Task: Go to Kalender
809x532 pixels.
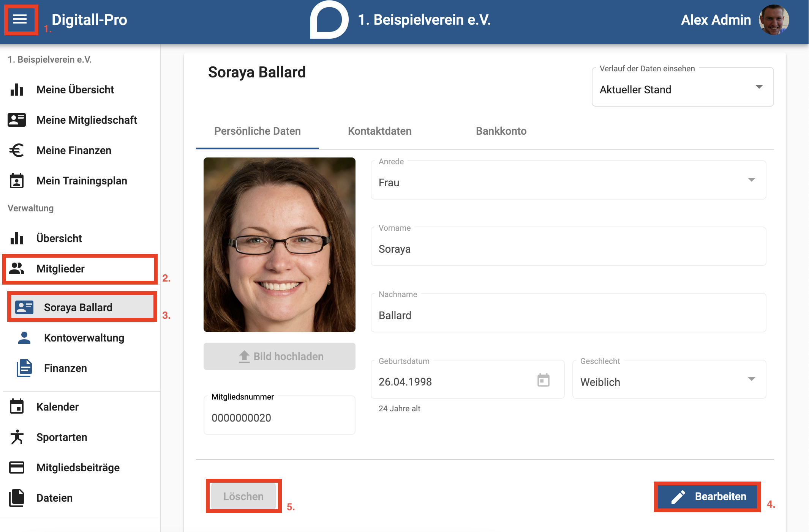Action: pos(80,407)
